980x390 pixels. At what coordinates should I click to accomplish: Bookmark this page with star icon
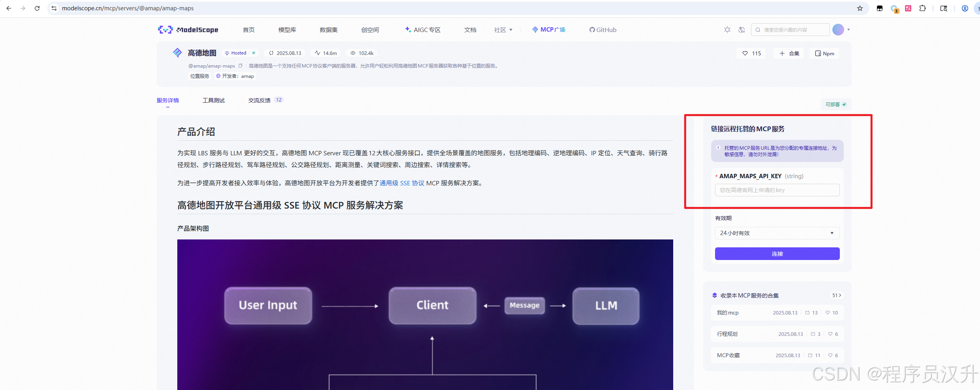860,8
